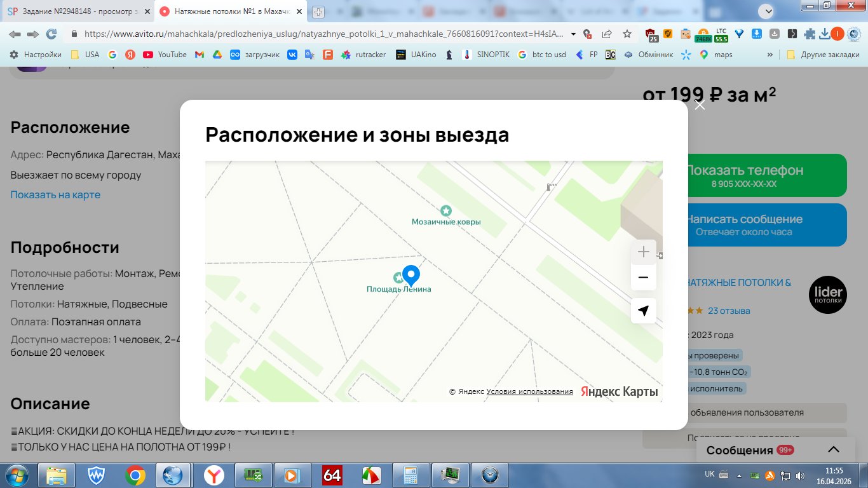Open the rutracker bookmark
The height and width of the screenshot is (488, 868).
[363, 55]
